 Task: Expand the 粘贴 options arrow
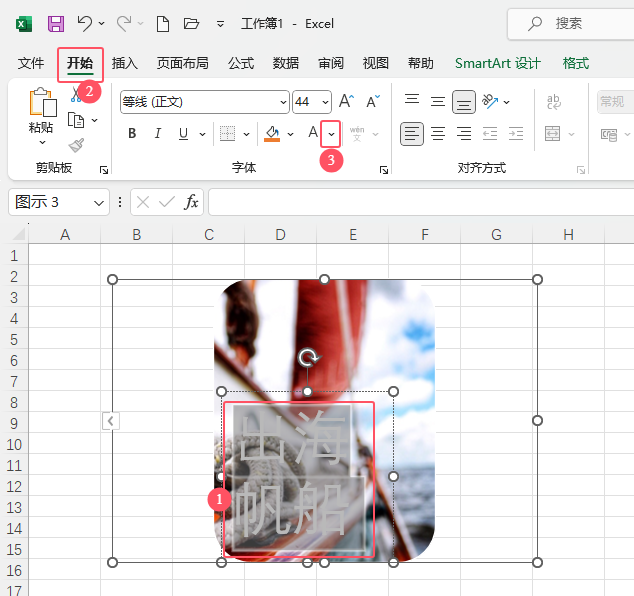click(42, 142)
